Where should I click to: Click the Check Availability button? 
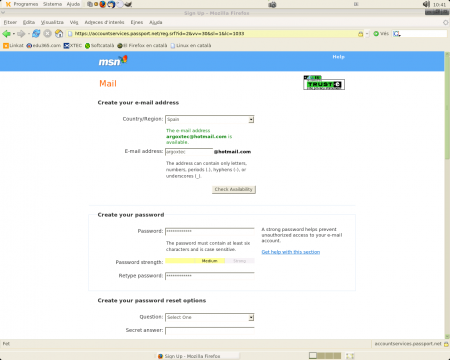pyautogui.click(x=234, y=189)
